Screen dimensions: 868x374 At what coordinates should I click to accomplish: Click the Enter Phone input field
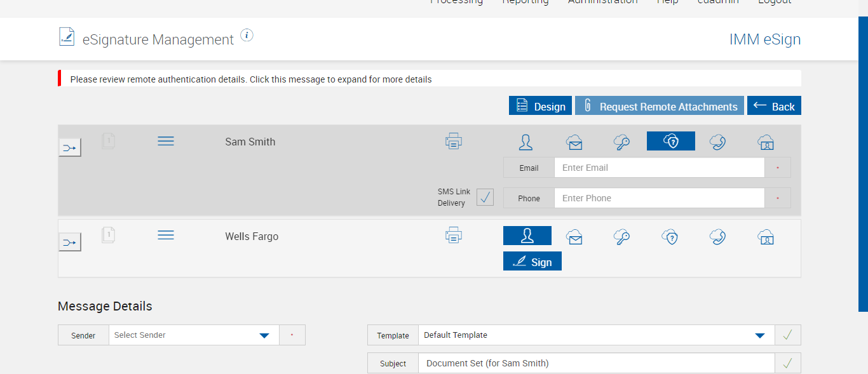point(659,198)
